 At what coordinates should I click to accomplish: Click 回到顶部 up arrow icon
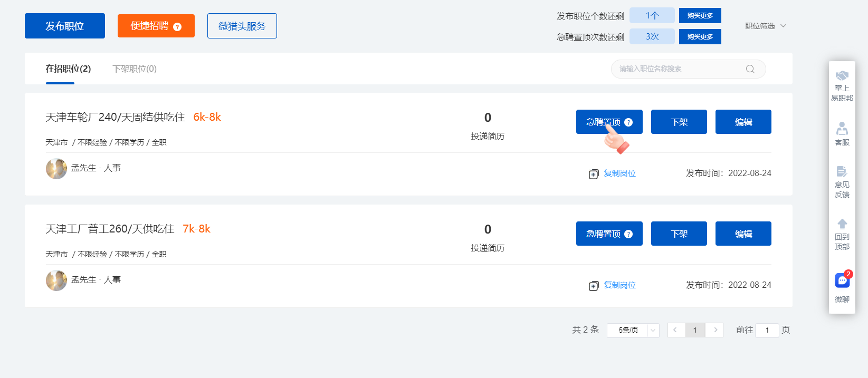pyautogui.click(x=842, y=224)
